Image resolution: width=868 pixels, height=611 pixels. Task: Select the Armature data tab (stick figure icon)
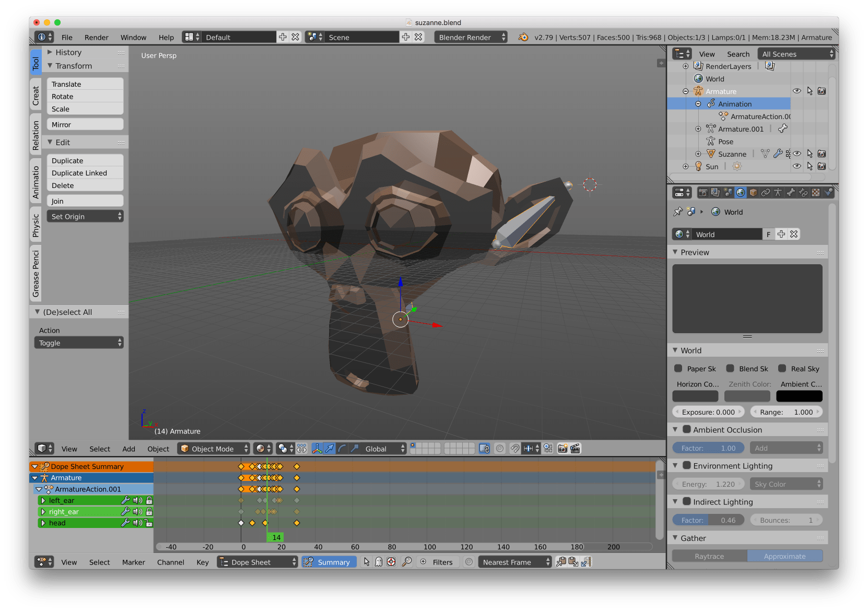[x=778, y=193]
